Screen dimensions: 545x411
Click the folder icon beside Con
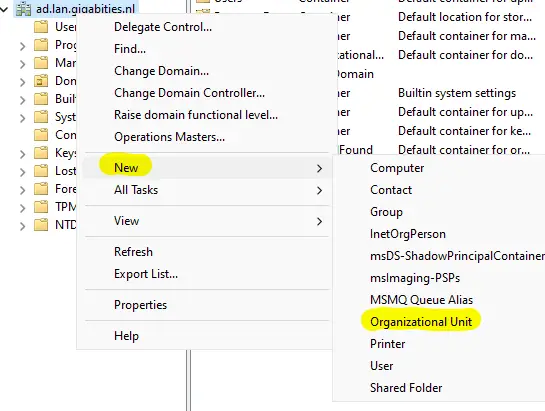tap(41, 135)
